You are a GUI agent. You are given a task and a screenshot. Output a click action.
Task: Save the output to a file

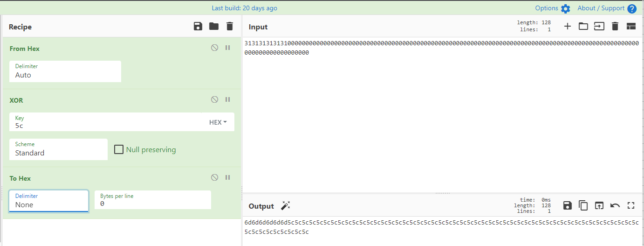568,205
